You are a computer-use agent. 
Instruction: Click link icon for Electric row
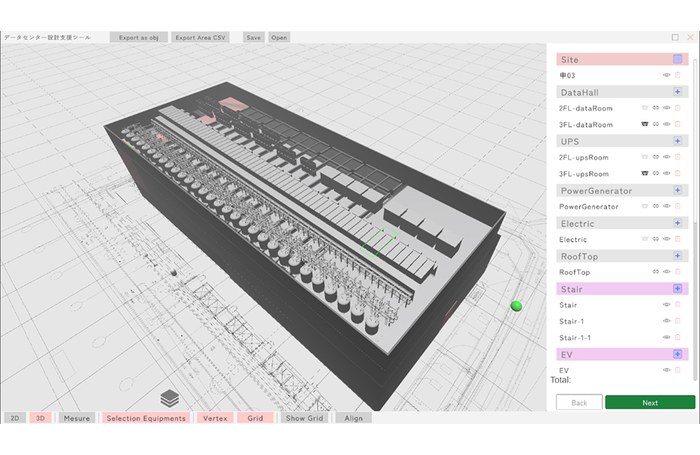(656, 239)
